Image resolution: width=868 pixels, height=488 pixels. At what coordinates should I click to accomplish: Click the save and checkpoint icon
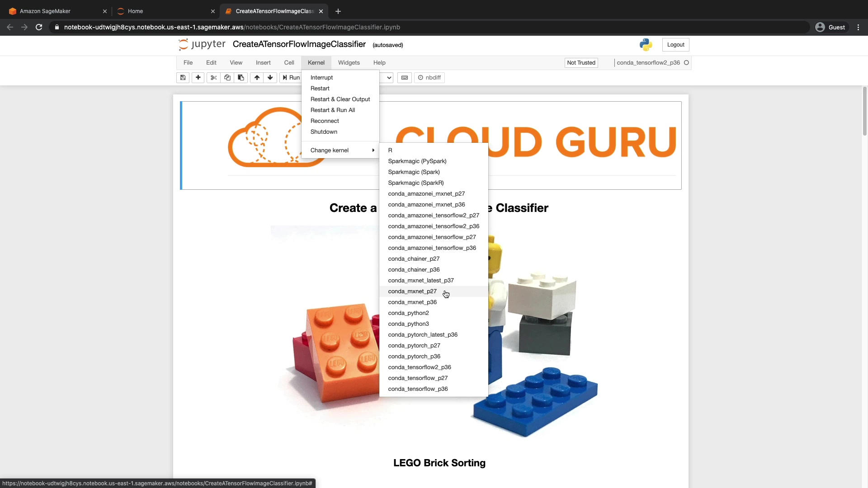point(183,78)
